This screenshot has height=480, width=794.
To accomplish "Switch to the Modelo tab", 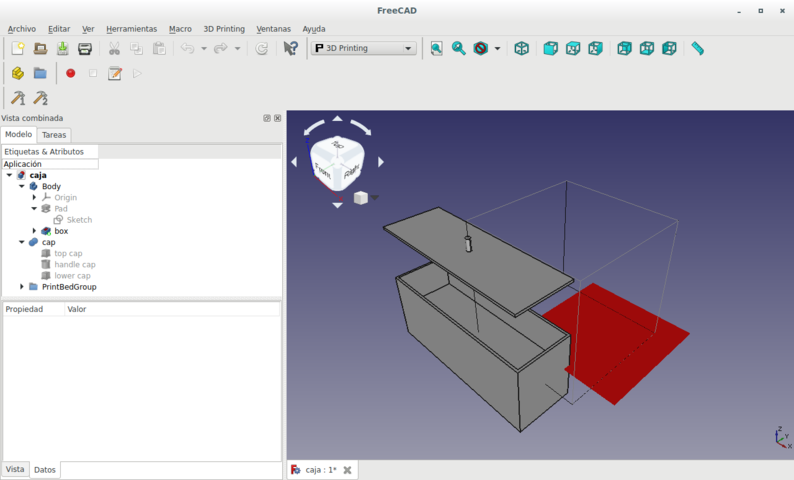I will tap(19, 134).
